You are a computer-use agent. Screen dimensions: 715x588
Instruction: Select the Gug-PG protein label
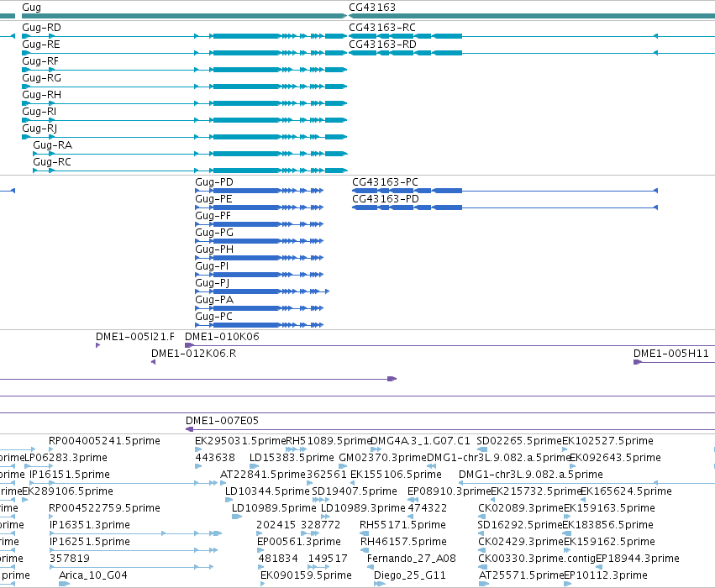[x=214, y=233]
